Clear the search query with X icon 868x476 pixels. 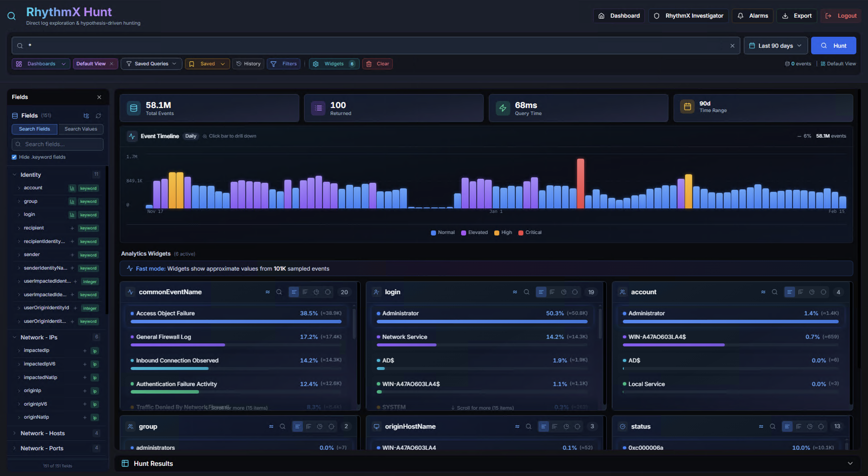(x=732, y=46)
